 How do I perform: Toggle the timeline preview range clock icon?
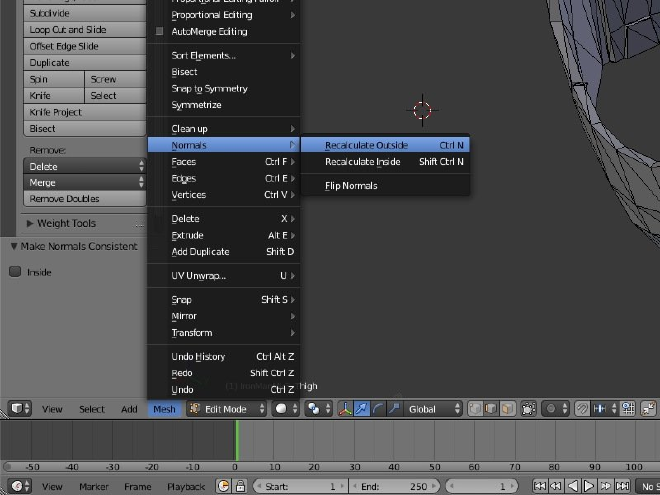coord(224,486)
